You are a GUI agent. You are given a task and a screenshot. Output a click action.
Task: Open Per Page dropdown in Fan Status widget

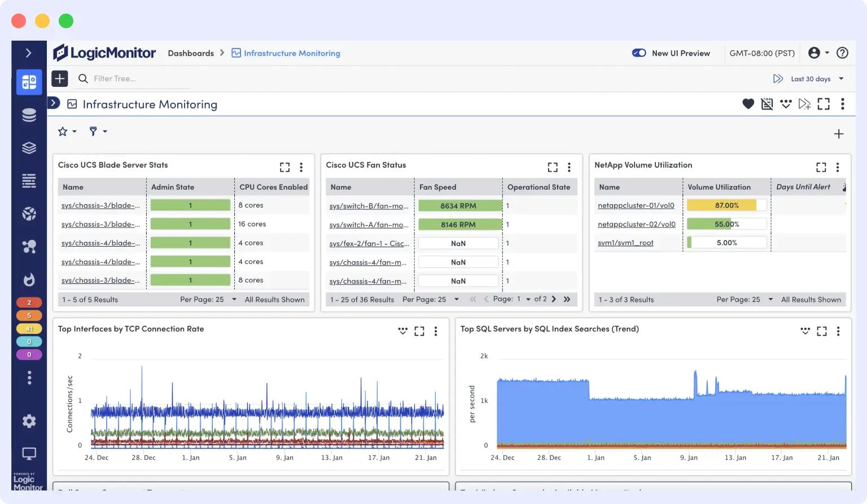coord(431,300)
